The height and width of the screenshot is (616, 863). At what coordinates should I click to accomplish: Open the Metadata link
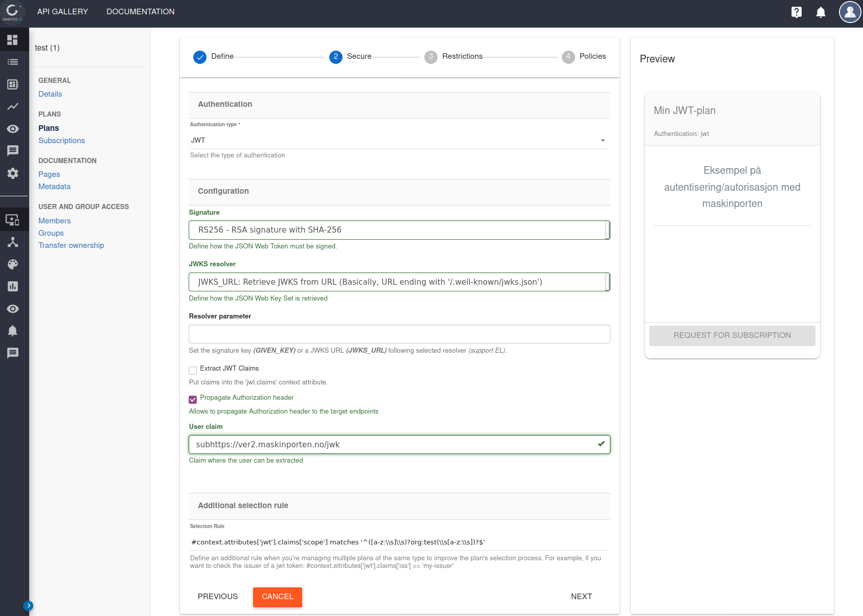[55, 187]
